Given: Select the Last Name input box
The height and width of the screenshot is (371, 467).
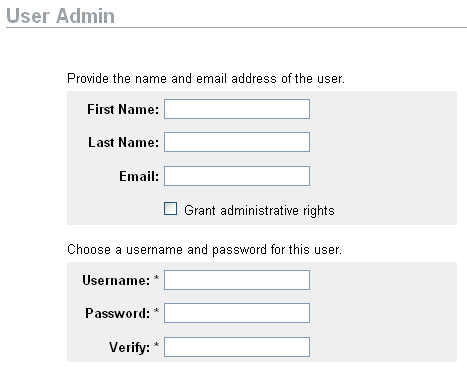Looking at the screenshot, I should coord(237,142).
